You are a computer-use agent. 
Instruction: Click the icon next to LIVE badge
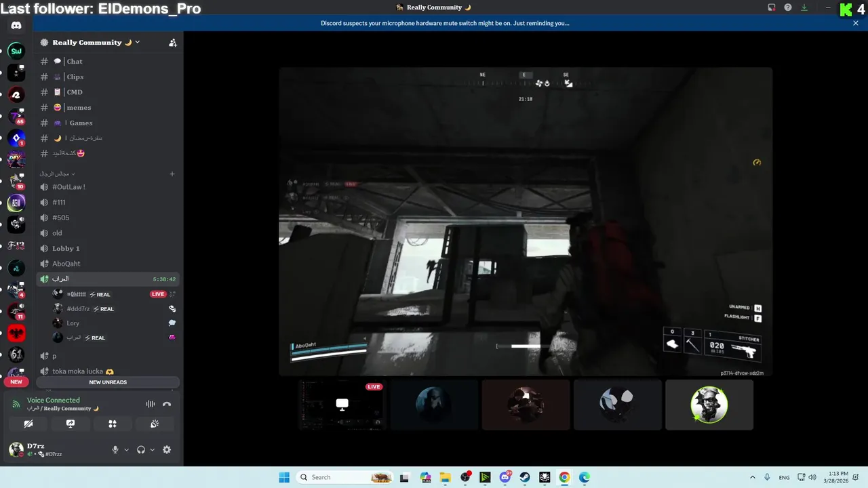pyautogui.click(x=172, y=294)
